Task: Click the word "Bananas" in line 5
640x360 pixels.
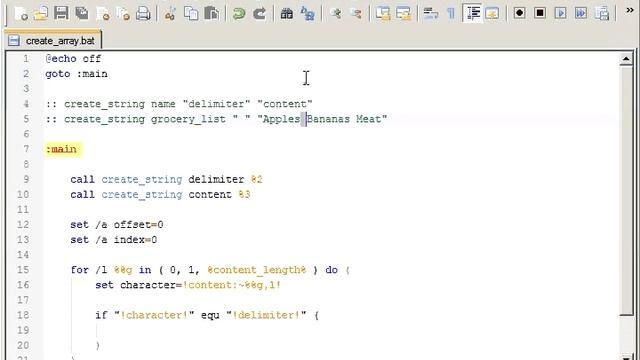Action: click(x=328, y=119)
